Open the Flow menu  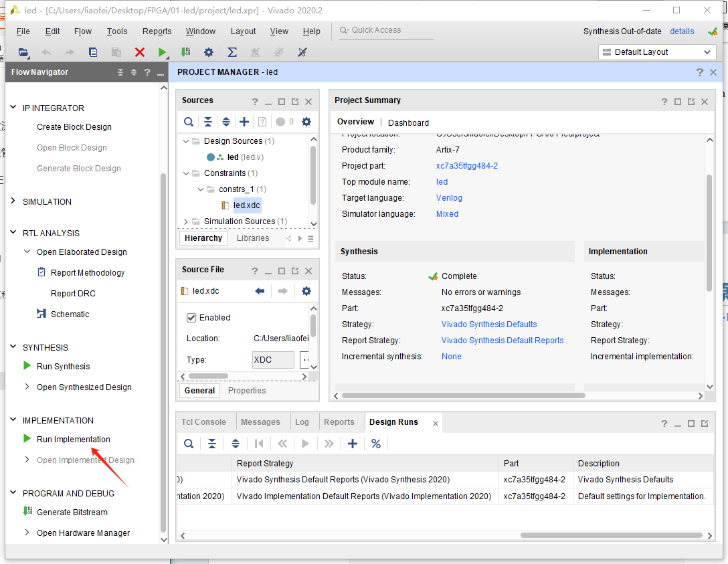click(83, 31)
